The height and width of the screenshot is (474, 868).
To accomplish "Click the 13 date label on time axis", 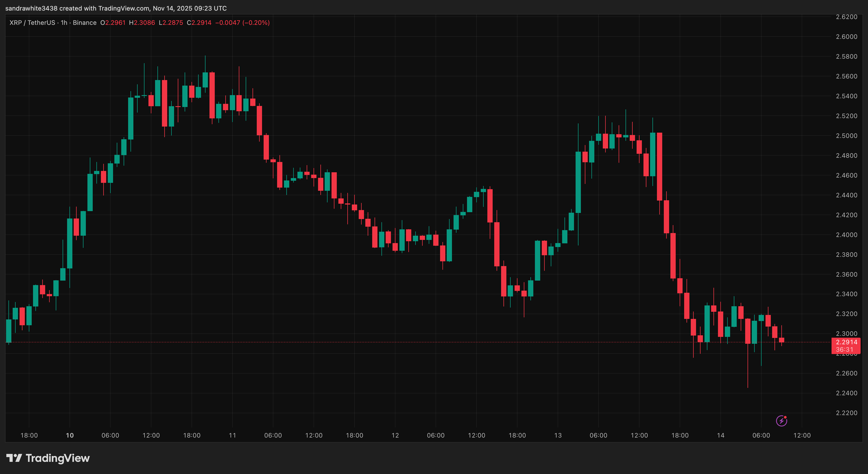I will tap(558, 435).
